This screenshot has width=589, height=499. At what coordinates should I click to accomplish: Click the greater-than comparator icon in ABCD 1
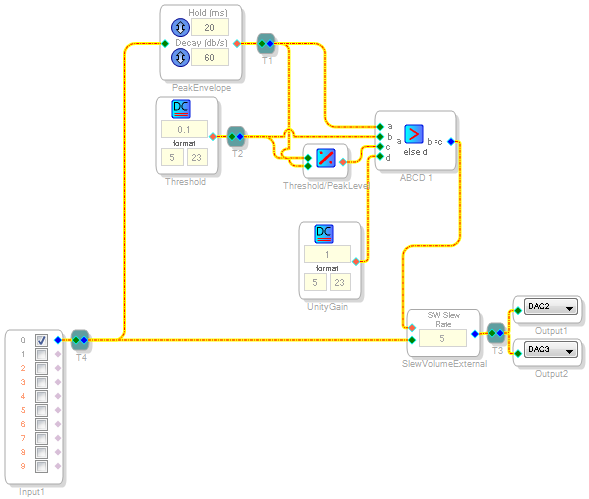[414, 134]
